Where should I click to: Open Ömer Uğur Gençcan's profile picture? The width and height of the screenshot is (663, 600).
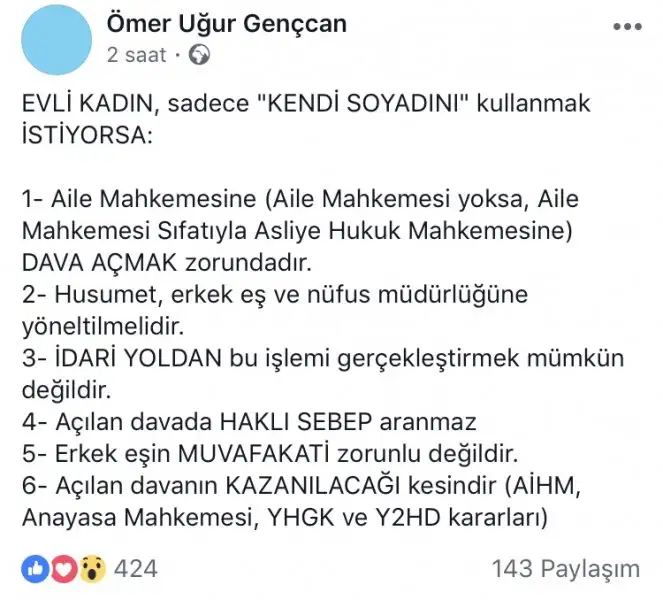coord(57,39)
